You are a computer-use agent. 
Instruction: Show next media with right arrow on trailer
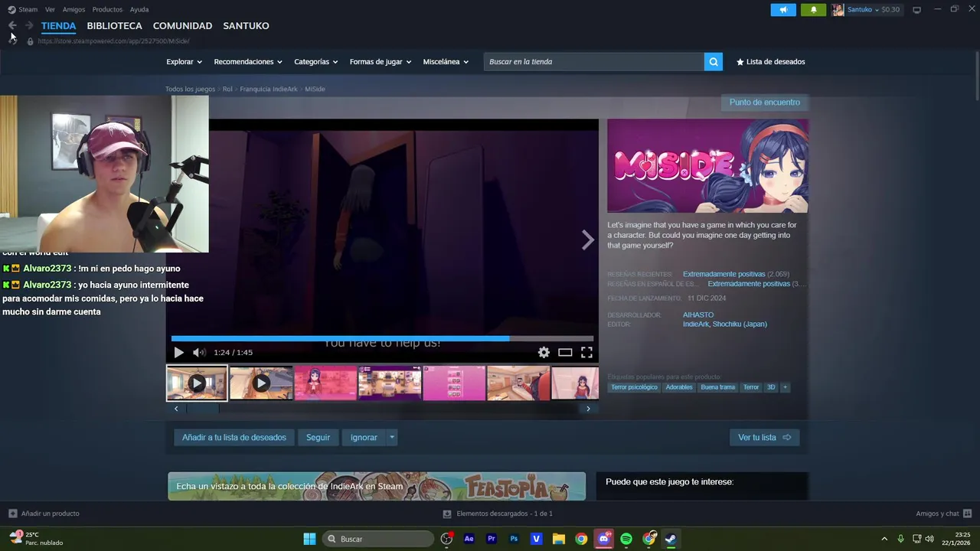(x=587, y=240)
